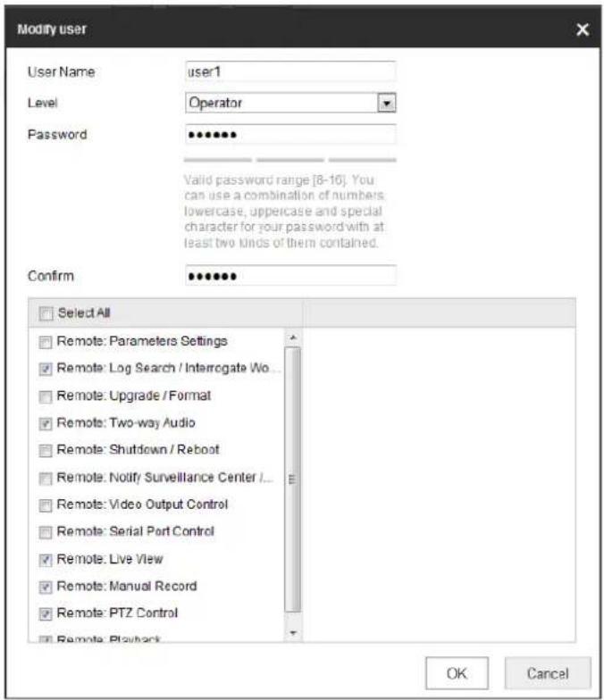Check Remote: Serial Port Control

[45, 532]
